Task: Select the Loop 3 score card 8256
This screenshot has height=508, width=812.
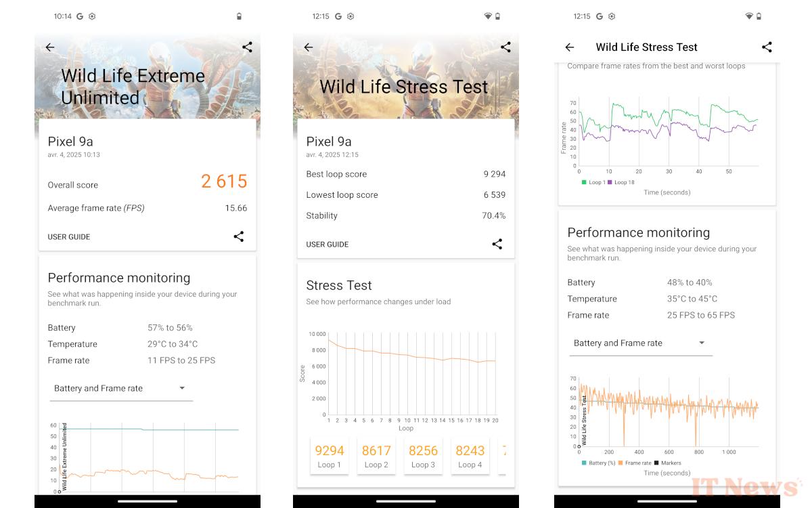Action: click(x=423, y=456)
